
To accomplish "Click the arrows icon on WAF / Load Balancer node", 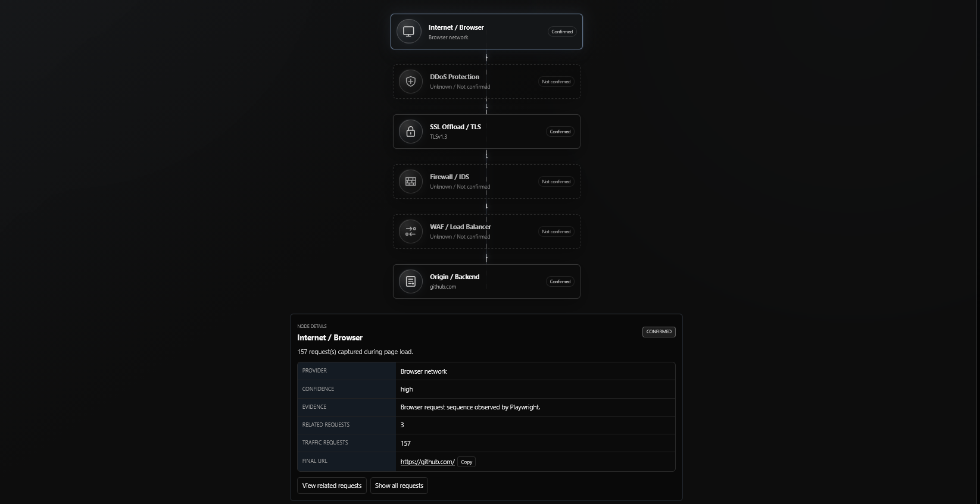I will tap(411, 231).
